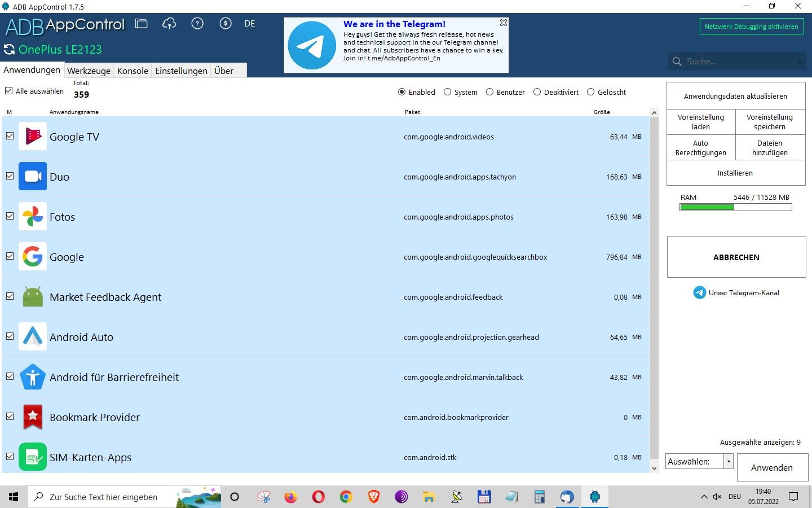Open the Unser Telegram-Kanal link

pyautogui.click(x=744, y=292)
